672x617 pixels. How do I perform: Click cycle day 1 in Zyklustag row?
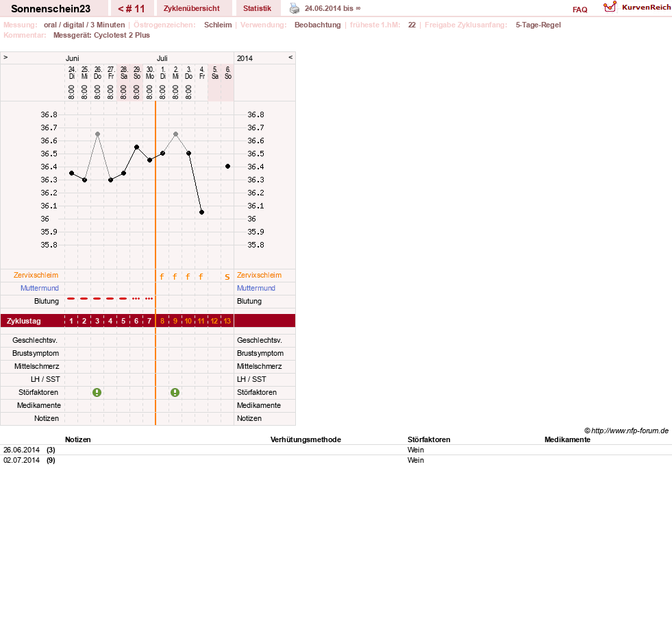coord(71,321)
